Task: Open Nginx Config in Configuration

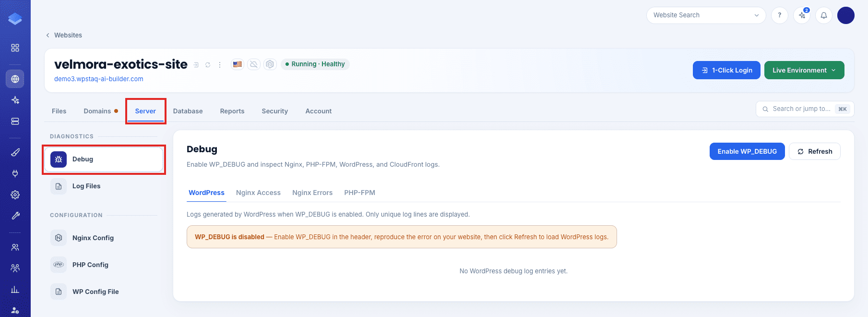Action: pos(104,238)
